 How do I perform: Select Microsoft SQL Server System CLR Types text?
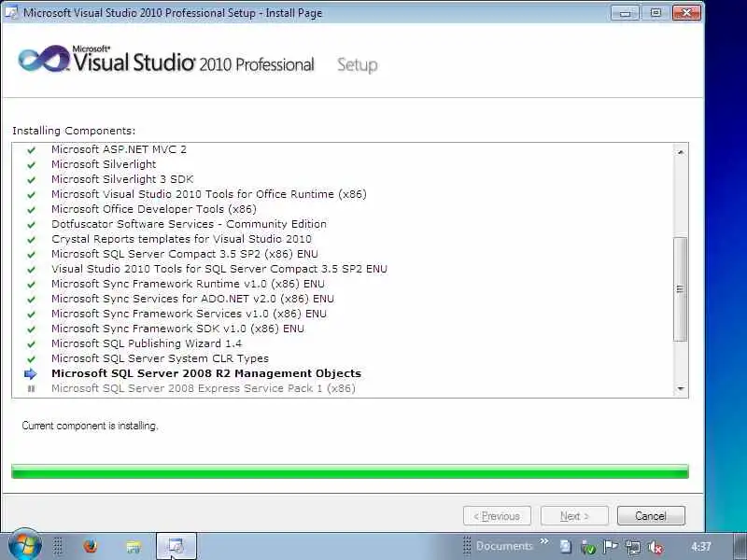[x=160, y=358]
